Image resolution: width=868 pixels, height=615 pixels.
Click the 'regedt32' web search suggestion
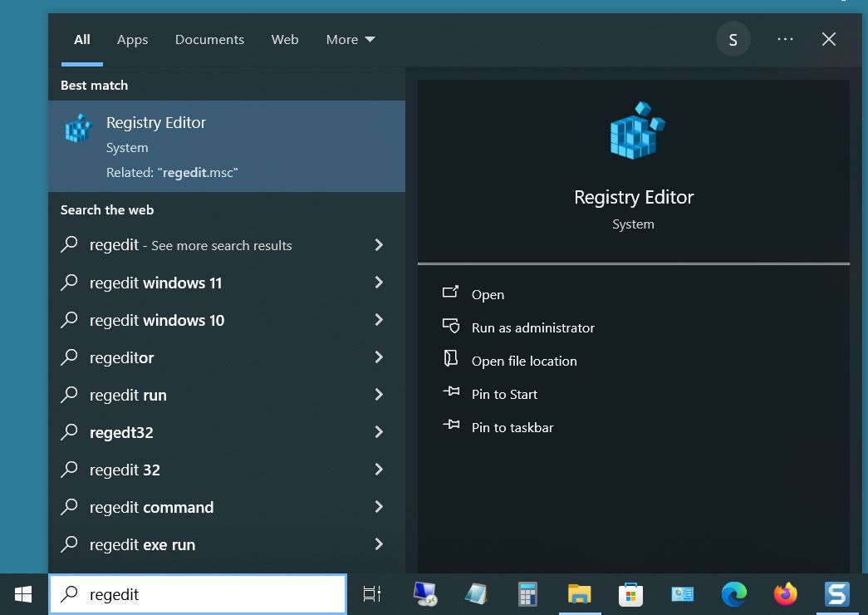pos(121,432)
